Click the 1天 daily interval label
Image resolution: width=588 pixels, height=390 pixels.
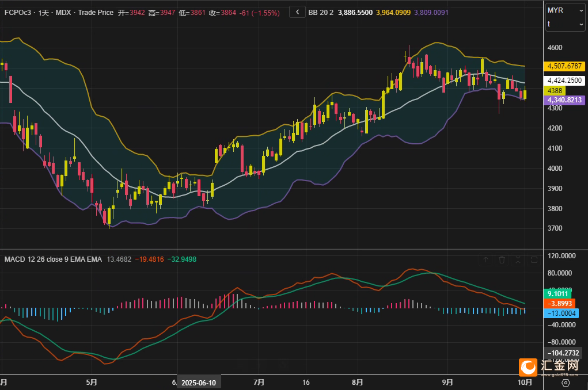pyautogui.click(x=44, y=12)
